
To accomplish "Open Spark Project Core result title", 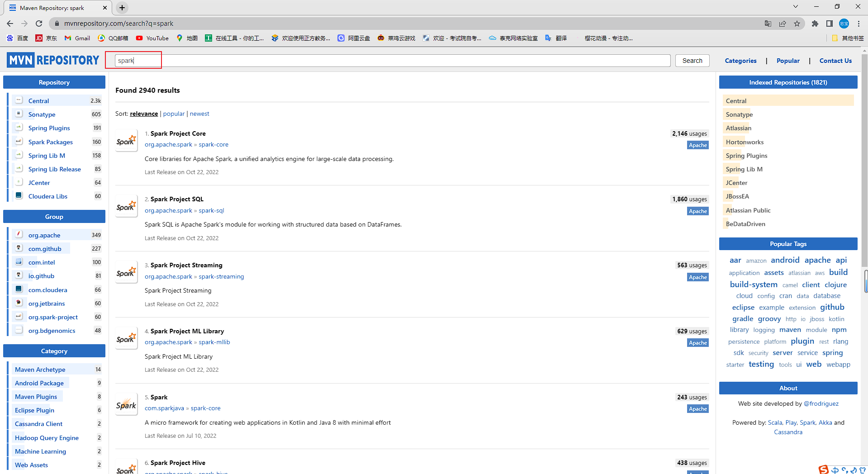I will [178, 133].
